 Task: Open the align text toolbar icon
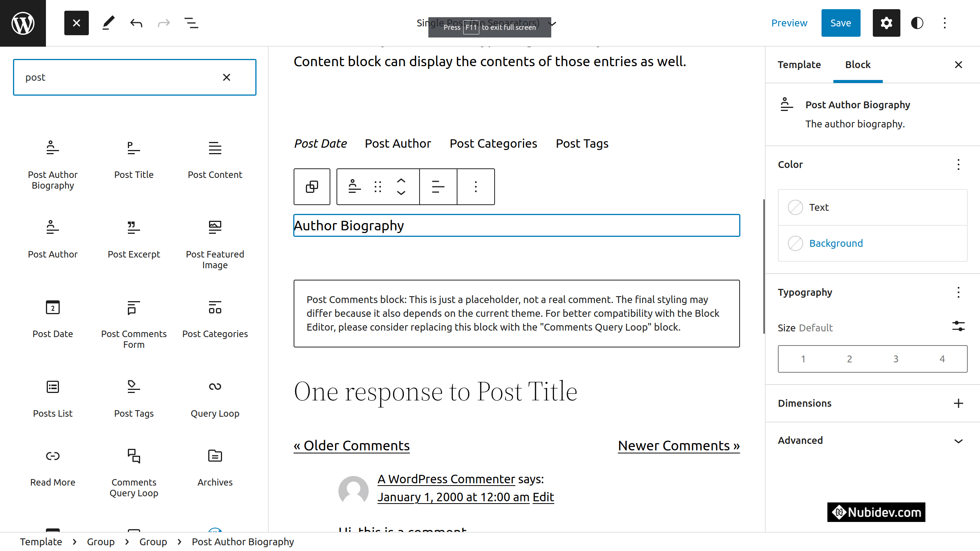click(438, 187)
